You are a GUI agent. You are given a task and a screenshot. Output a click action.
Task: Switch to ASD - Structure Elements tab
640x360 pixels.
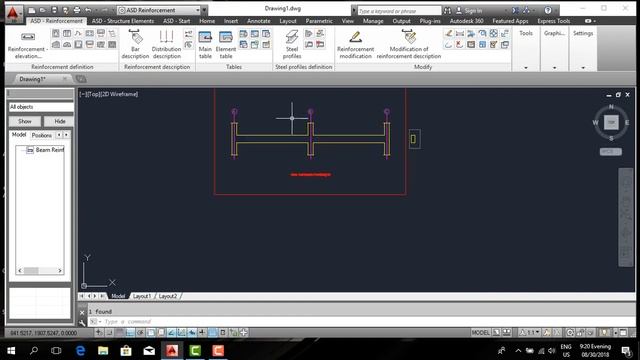[x=123, y=21]
